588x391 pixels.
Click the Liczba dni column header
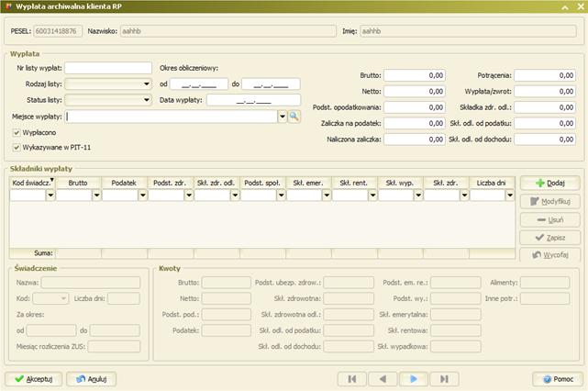coord(492,183)
